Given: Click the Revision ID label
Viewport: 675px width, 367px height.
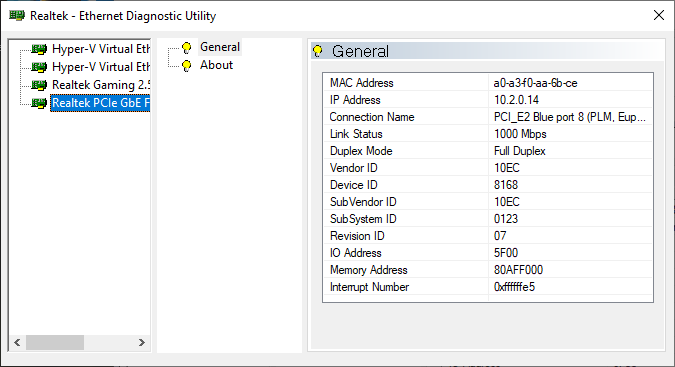Looking at the screenshot, I should [357, 236].
